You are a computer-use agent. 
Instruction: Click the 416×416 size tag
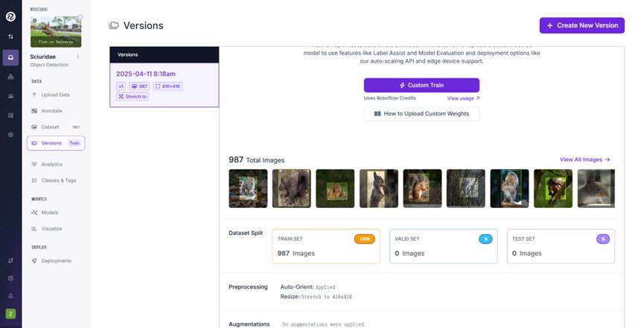tap(168, 86)
